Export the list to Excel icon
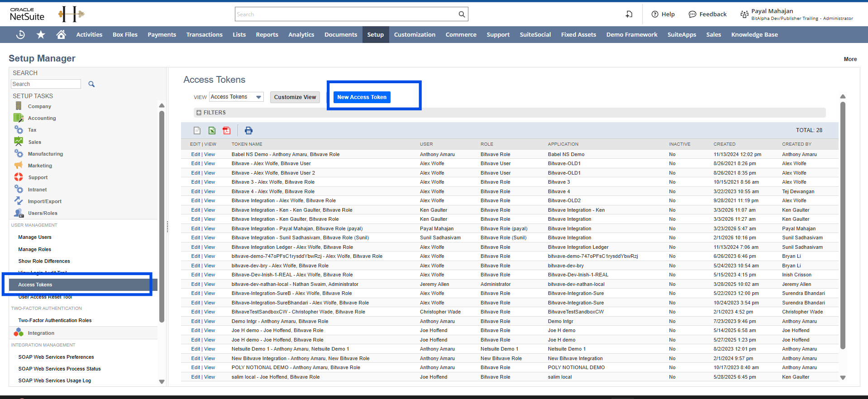Screen dimensions: 868x399 [x=212, y=130]
